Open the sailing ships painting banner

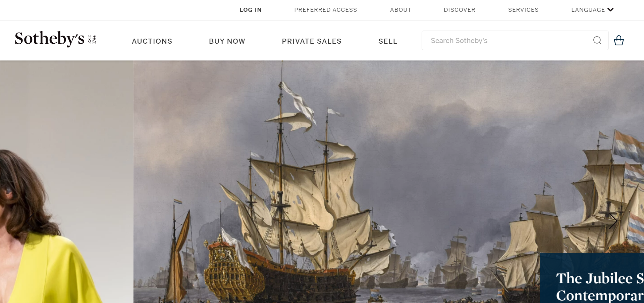(335, 181)
